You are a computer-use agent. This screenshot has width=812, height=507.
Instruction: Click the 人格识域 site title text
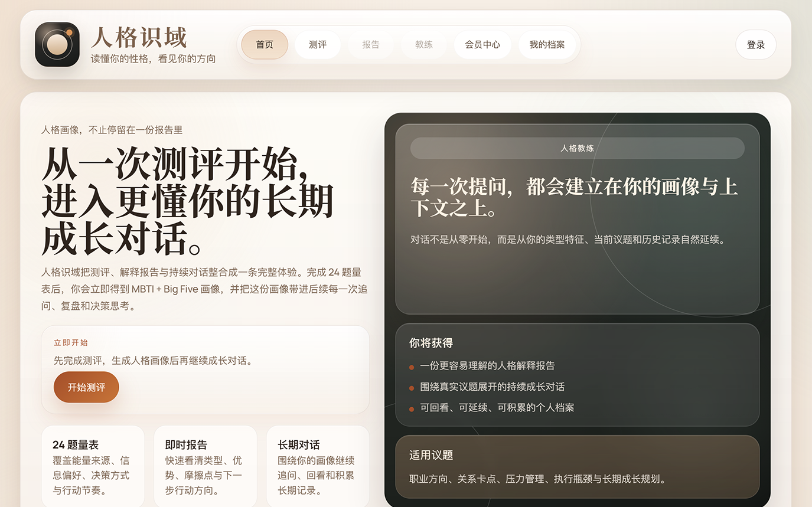coord(139,38)
